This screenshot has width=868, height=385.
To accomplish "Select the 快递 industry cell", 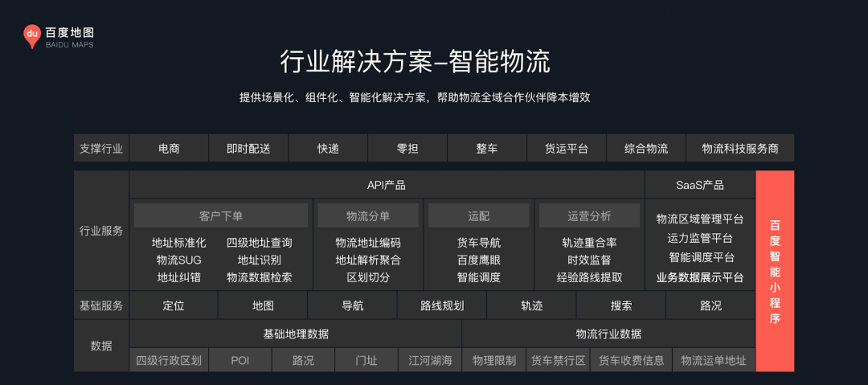I will [x=328, y=148].
